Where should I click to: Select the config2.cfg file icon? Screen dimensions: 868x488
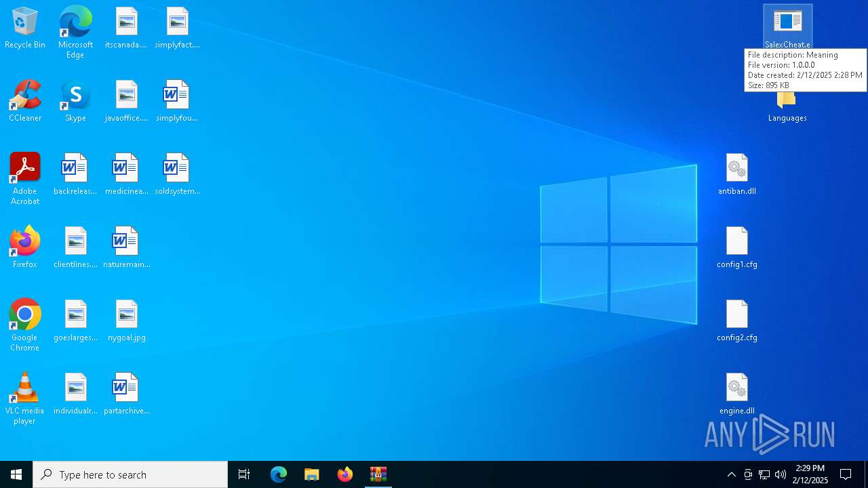pyautogui.click(x=737, y=321)
